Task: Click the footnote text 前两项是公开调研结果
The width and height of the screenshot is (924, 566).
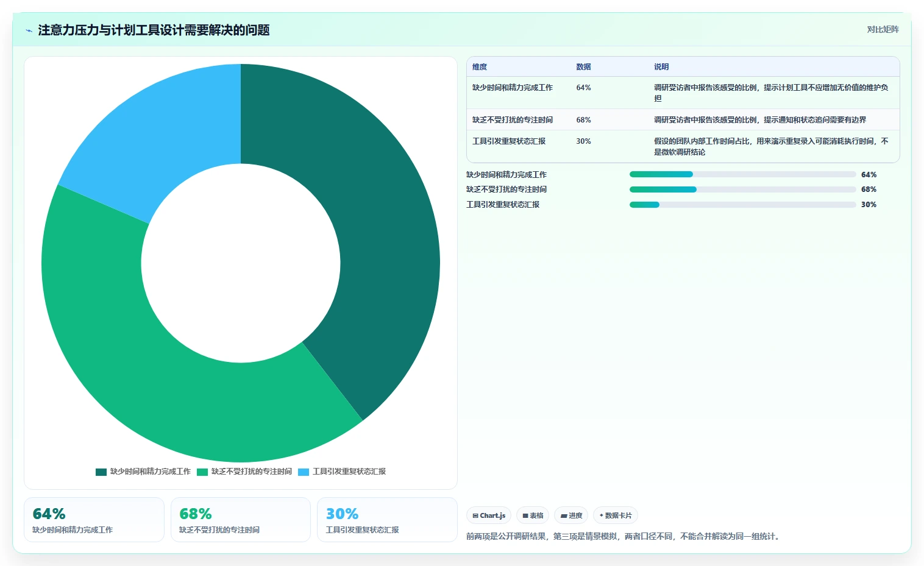Action: 624,537
